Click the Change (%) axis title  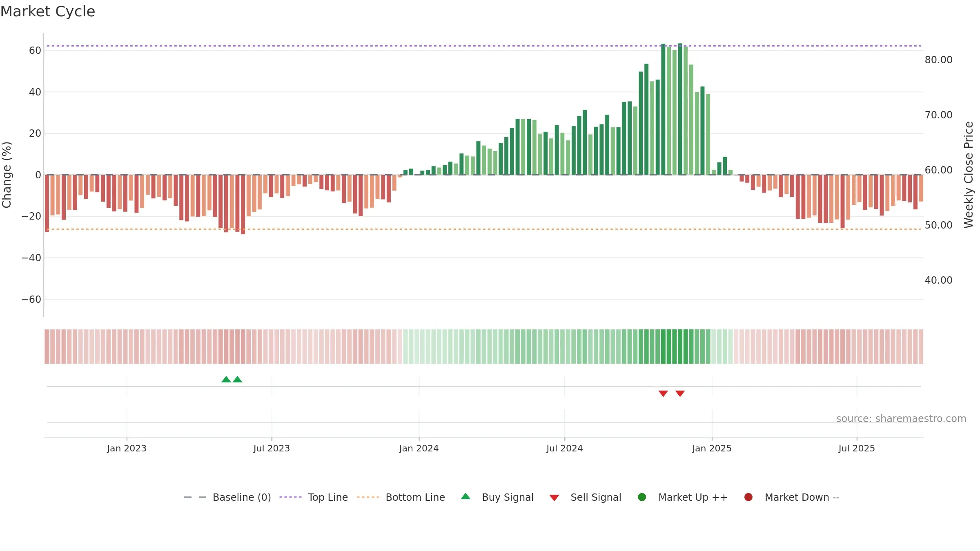pyautogui.click(x=7, y=175)
